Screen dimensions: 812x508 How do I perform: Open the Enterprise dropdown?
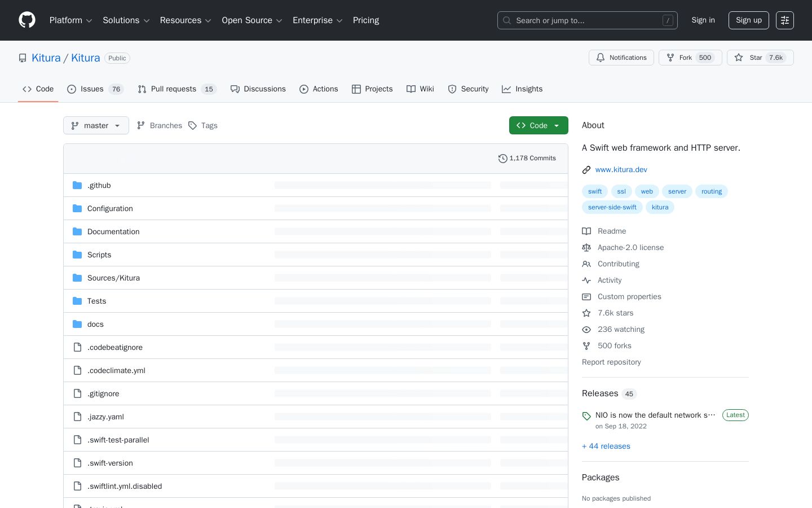point(317,20)
